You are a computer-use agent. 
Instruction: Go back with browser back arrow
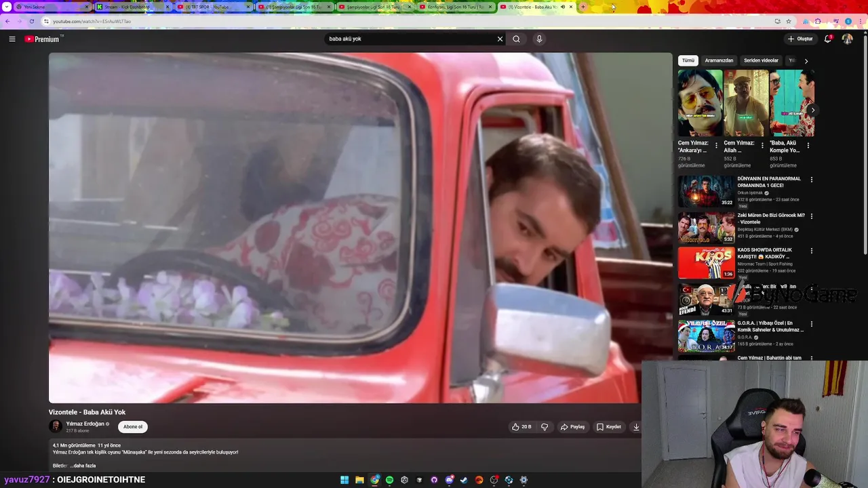tap(7, 21)
